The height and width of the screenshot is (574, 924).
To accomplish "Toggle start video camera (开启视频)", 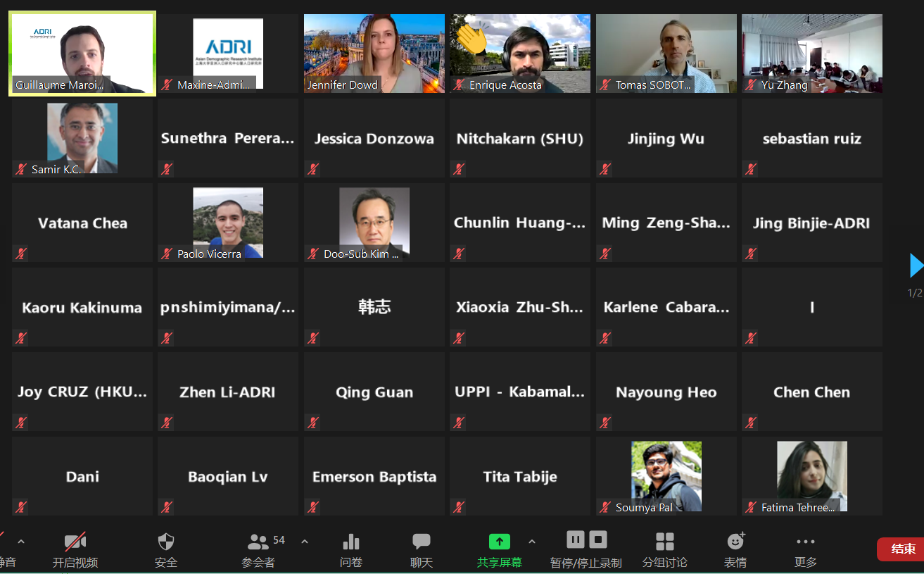I will point(75,542).
